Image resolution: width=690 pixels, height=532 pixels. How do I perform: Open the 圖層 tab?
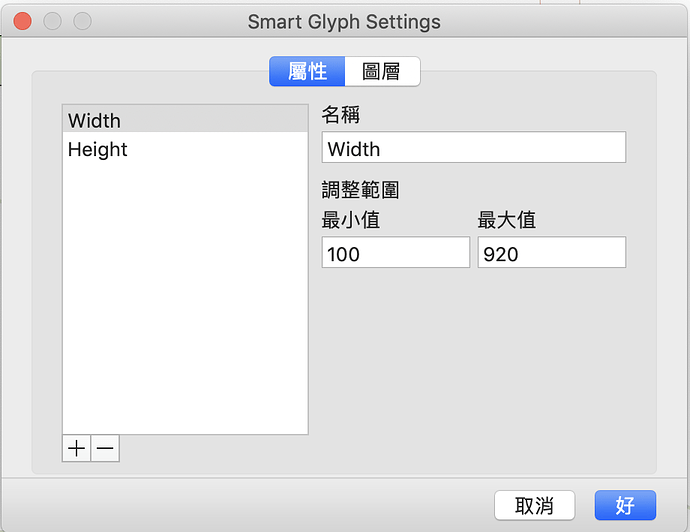click(x=382, y=71)
